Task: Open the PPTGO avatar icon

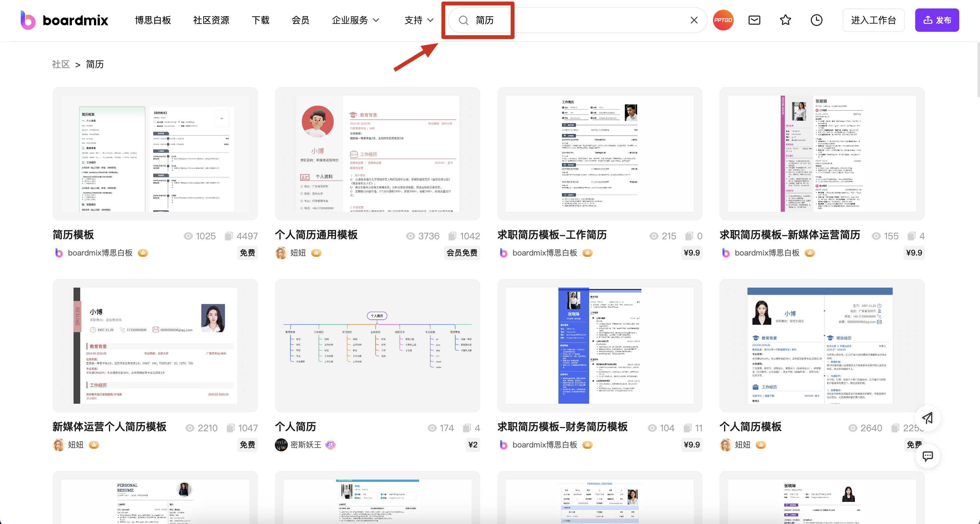Action: 723,20
